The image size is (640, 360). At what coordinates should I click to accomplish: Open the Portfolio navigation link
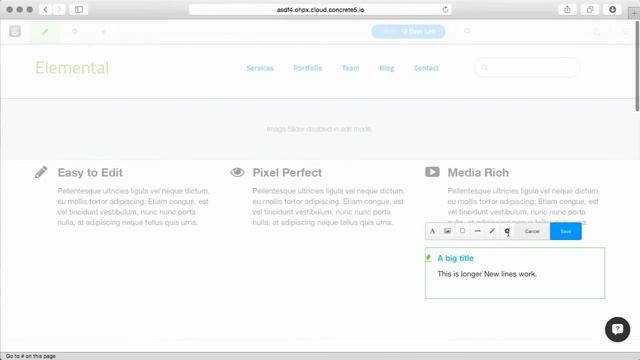(x=308, y=68)
